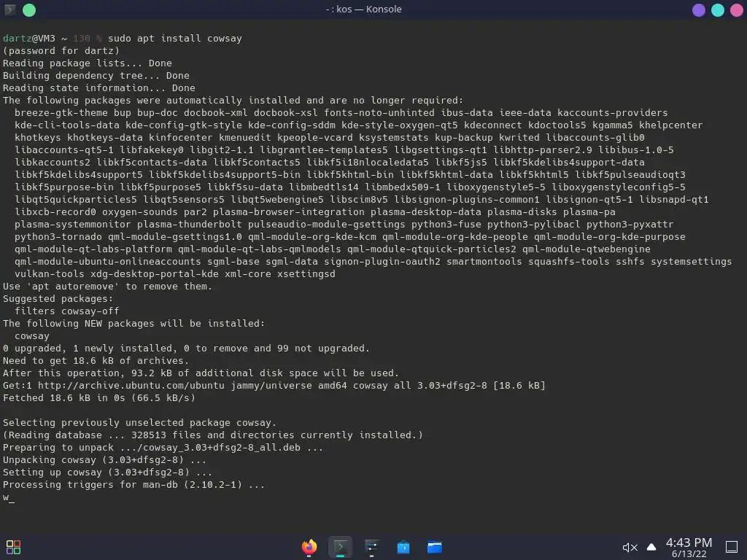Viewport: 747px width, 560px height.
Task: Click the 'Suggested packages:' line
Action: click(58, 298)
